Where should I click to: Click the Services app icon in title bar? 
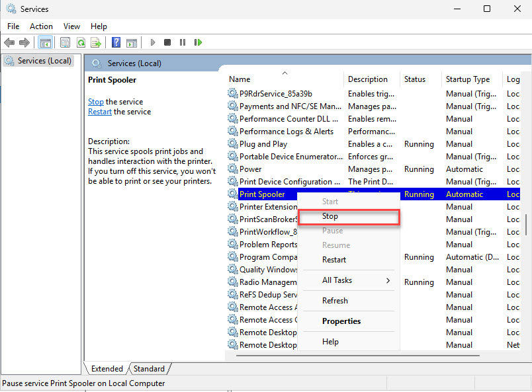(x=11, y=9)
